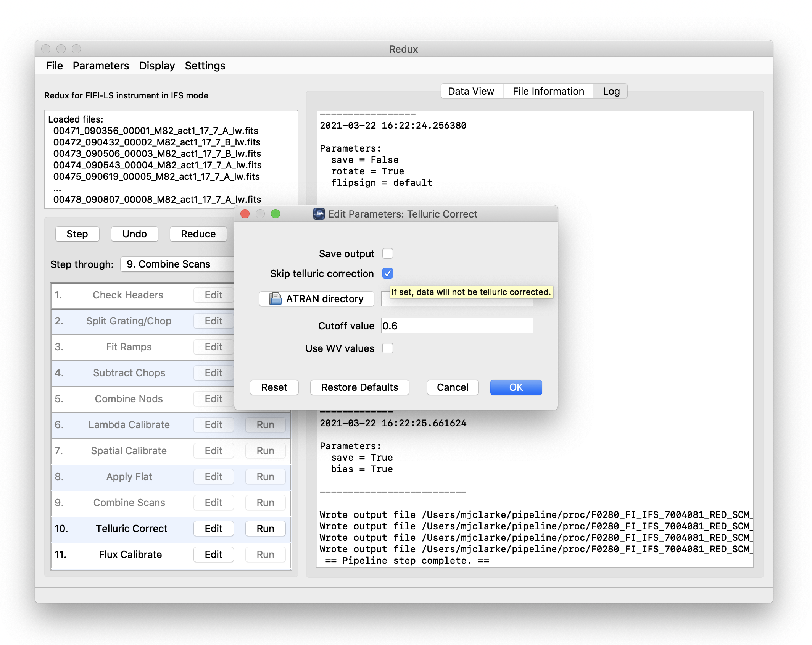Screen dimensions: 812x645
Task: Switch to the File Information tab
Action: coord(548,91)
